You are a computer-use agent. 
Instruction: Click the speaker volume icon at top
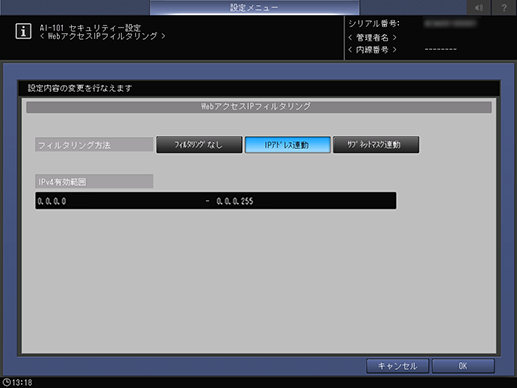[x=479, y=7]
